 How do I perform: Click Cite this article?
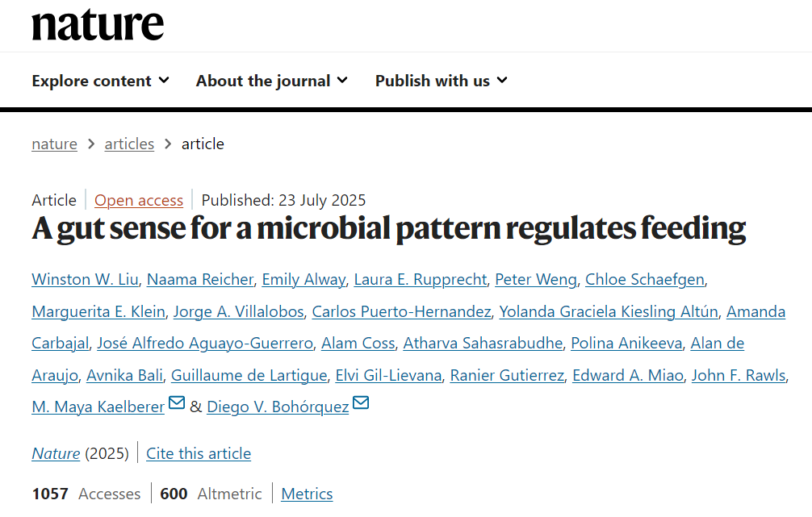click(x=199, y=453)
